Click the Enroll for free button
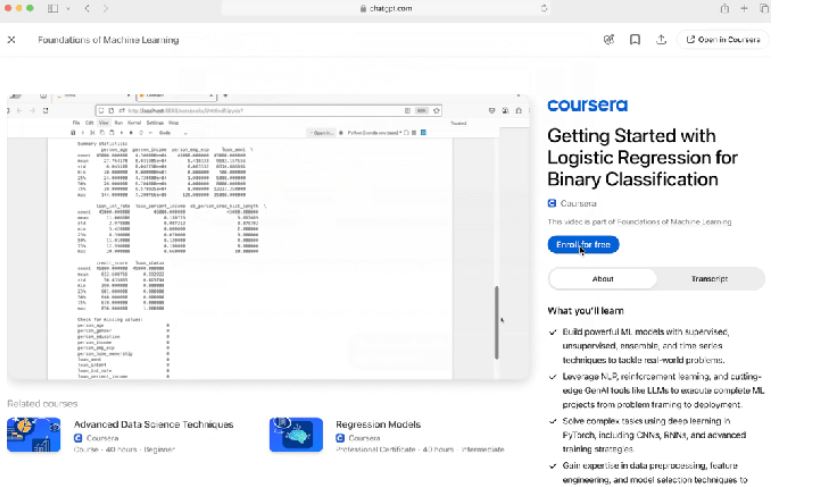This screenshot has width=821, height=487. [583, 245]
